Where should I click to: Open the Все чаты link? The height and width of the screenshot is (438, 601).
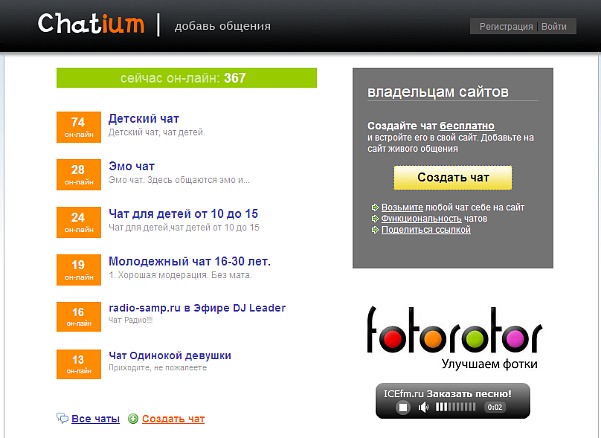(95, 419)
